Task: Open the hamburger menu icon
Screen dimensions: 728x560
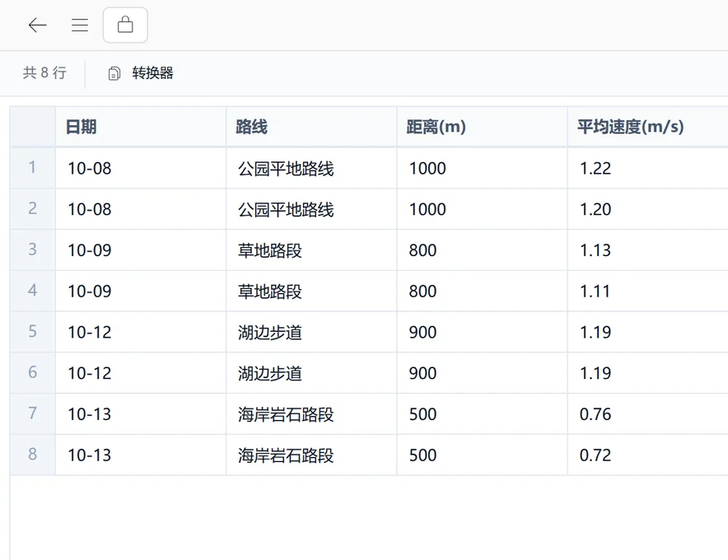Action: [x=80, y=25]
